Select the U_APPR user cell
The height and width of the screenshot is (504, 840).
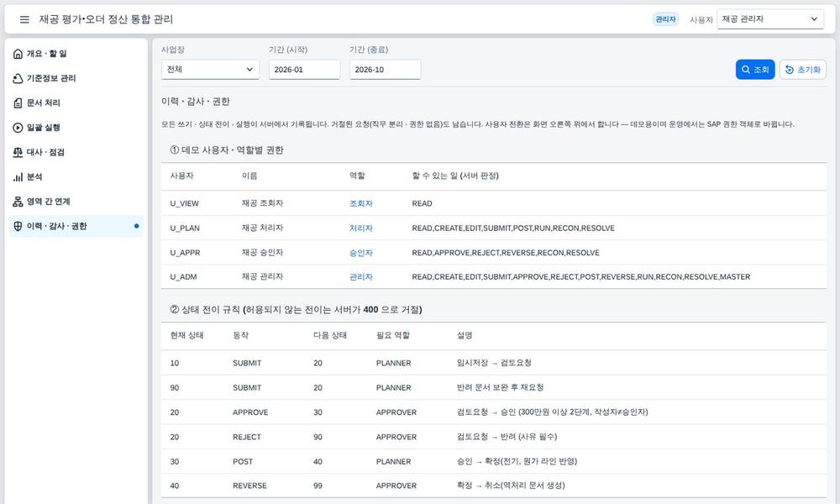tap(185, 253)
